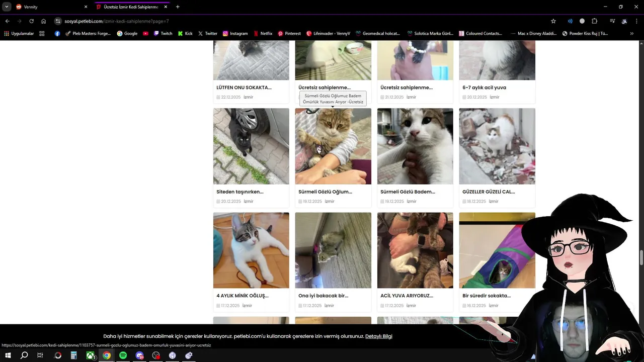Click the black cat by car photo

click(251, 146)
